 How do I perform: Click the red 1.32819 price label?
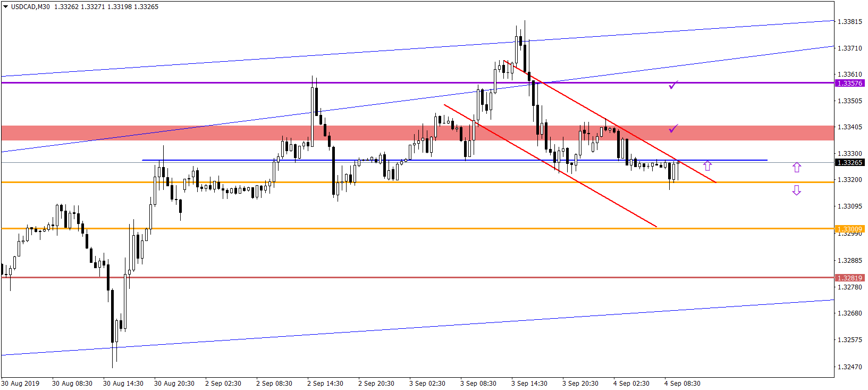850,278
